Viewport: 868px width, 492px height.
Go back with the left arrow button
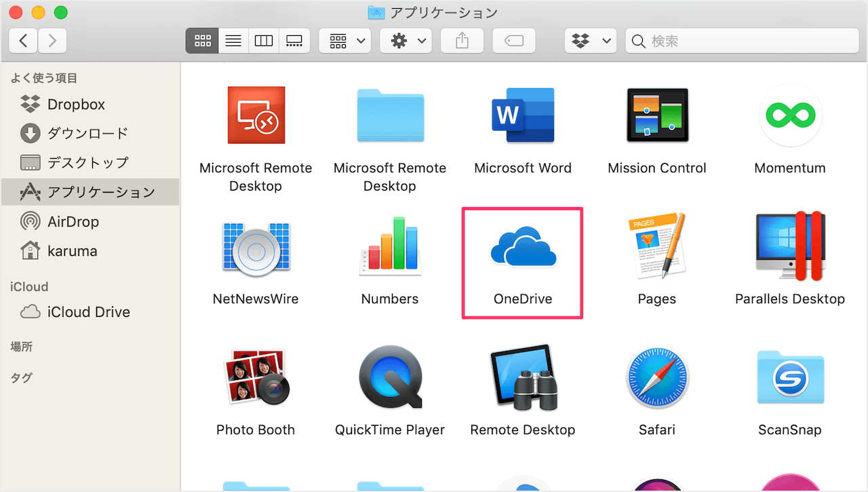click(x=24, y=41)
